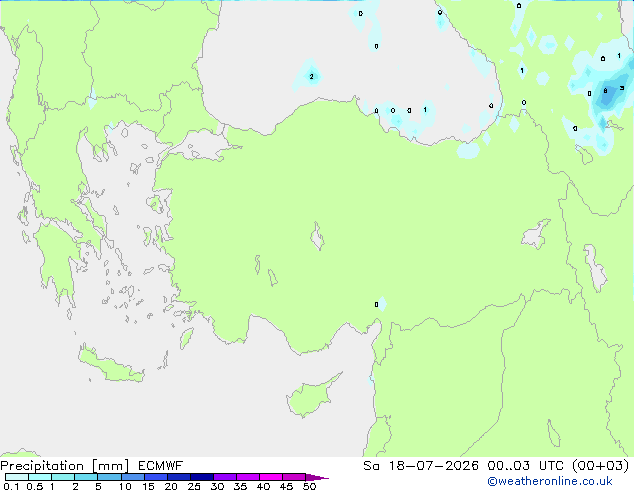Open the weatheronline.co.uk link

click(550, 481)
